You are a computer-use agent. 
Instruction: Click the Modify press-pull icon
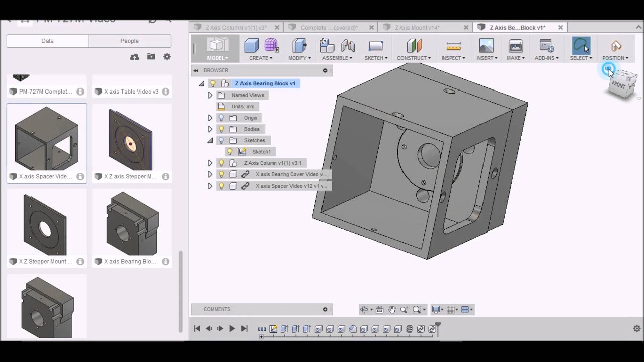(x=299, y=46)
